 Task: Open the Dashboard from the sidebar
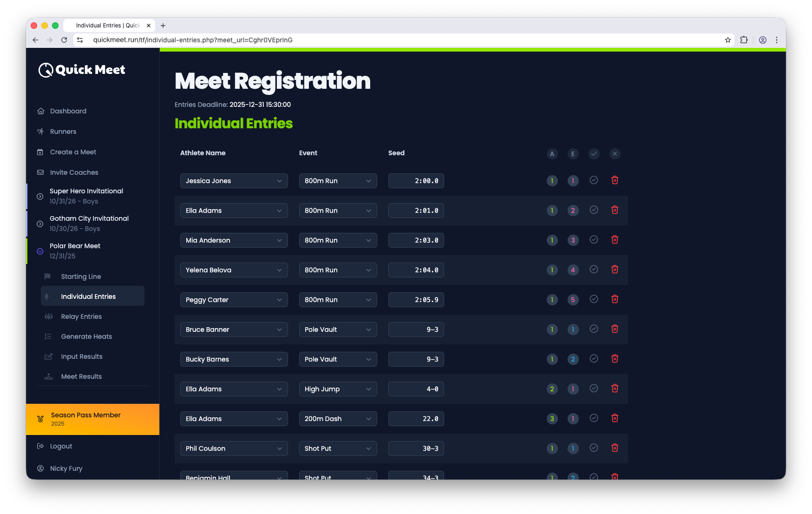[68, 111]
